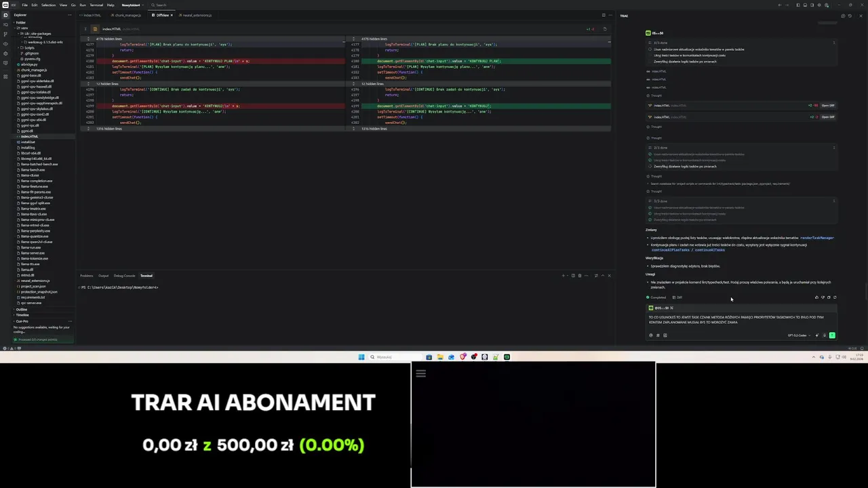
Task: Switch to the neural_extensions.js tab
Action: (x=196, y=15)
